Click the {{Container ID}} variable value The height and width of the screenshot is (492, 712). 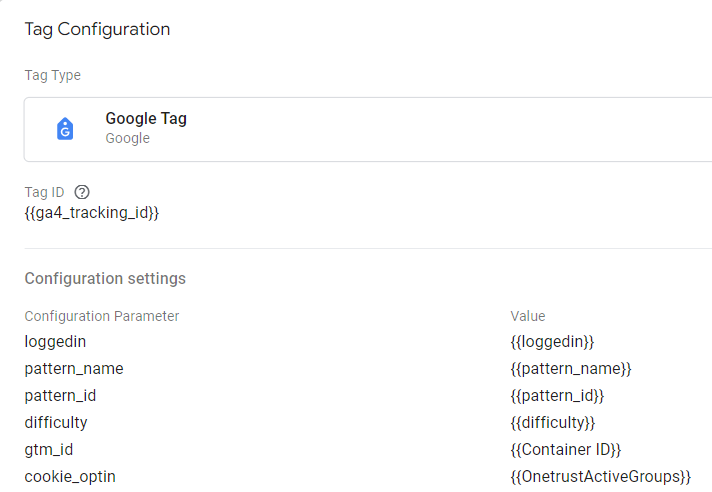[x=566, y=450]
